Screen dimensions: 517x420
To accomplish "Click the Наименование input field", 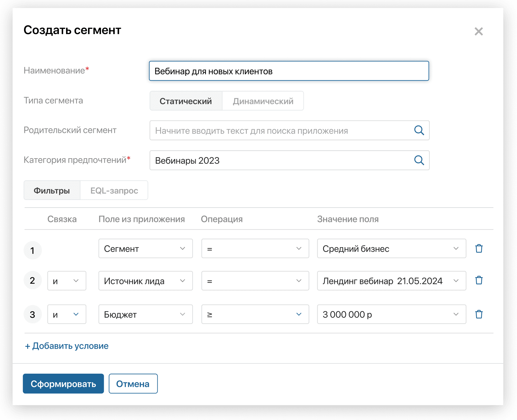I will click(289, 71).
